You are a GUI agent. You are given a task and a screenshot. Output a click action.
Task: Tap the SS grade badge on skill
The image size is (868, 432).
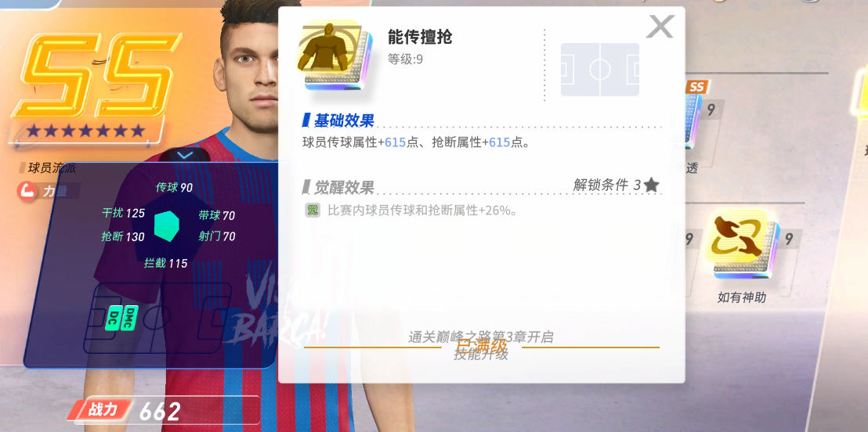click(x=697, y=87)
